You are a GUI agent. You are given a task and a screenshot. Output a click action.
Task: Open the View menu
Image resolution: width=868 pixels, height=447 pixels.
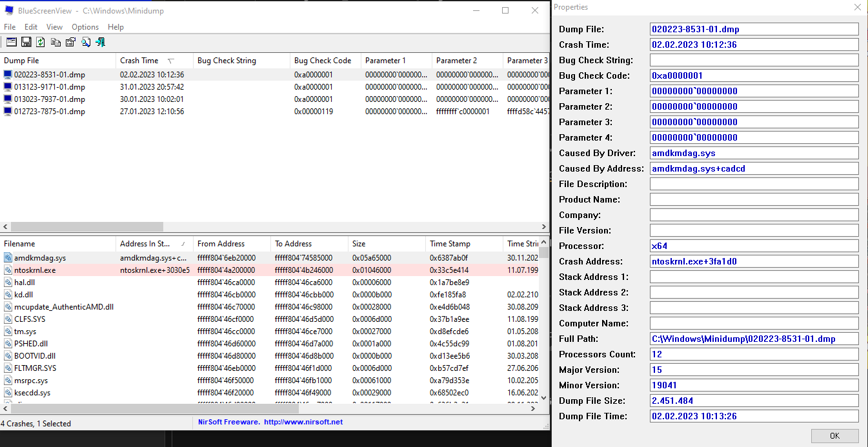coord(55,27)
